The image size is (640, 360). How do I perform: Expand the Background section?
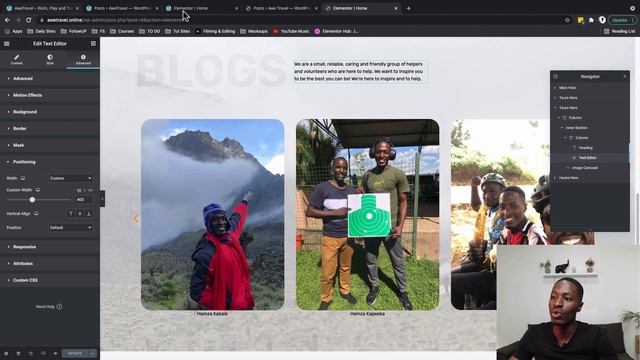(50, 112)
